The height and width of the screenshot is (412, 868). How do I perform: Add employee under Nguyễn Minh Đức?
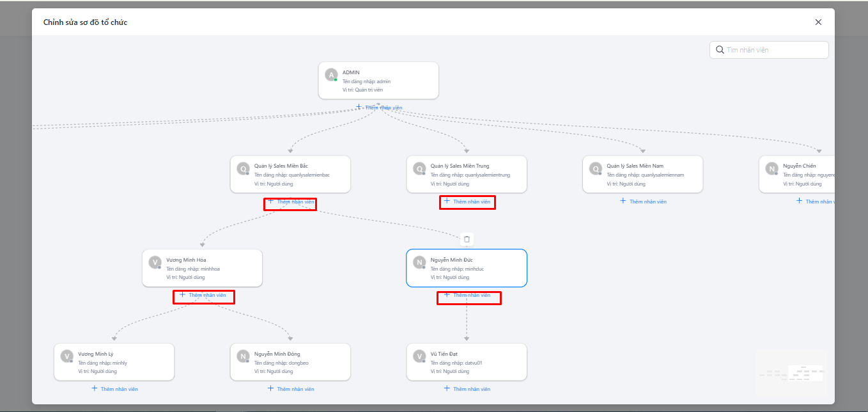(x=467, y=295)
